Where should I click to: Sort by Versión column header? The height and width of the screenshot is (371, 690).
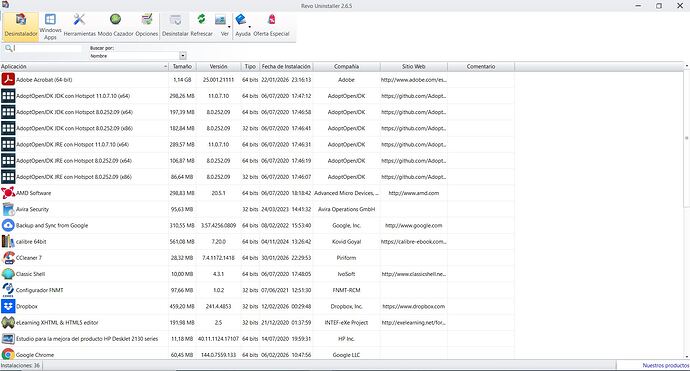pyautogui.click(x=218, y=66)
